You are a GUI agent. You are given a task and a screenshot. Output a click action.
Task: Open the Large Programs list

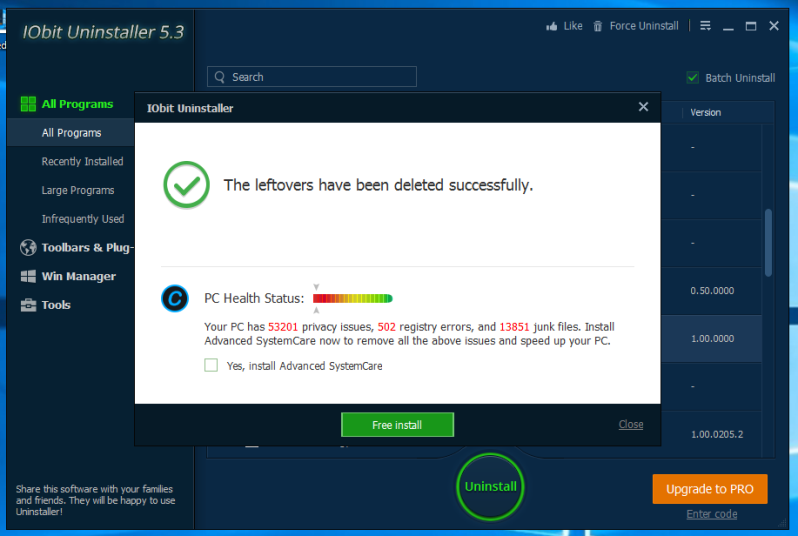[x=78, y=190]
